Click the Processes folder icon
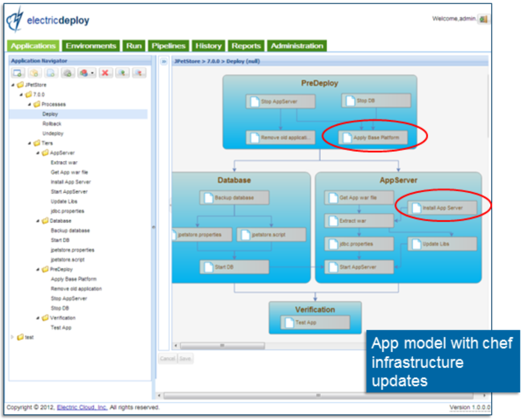 click(x=37, y=104)
